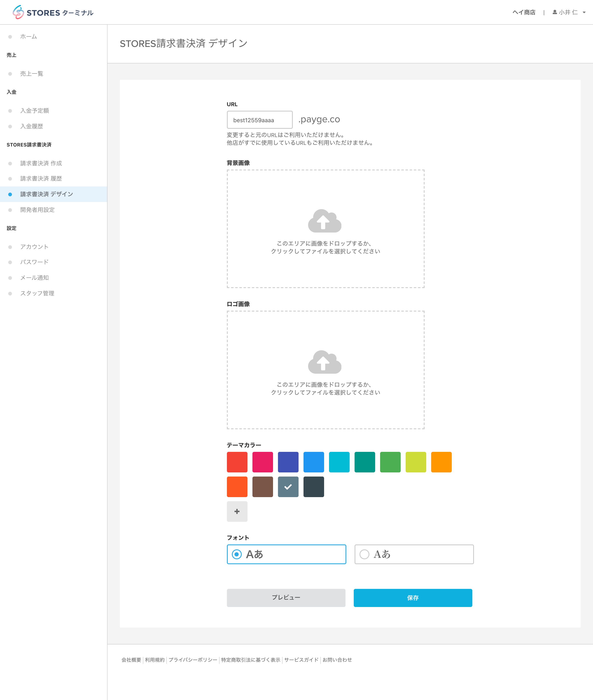Select the sans-serif Aあ font option
This screenshot has width=593, height=700.
(286, 554)
